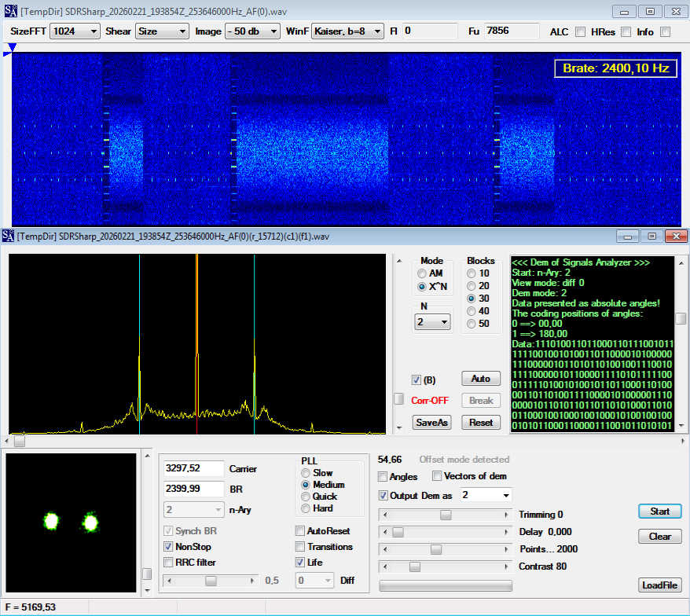The width and height of the screenshot is (690, 616).
Task: Open the SizeFFT 1024 dropdown
Action: tap(75, 31)
